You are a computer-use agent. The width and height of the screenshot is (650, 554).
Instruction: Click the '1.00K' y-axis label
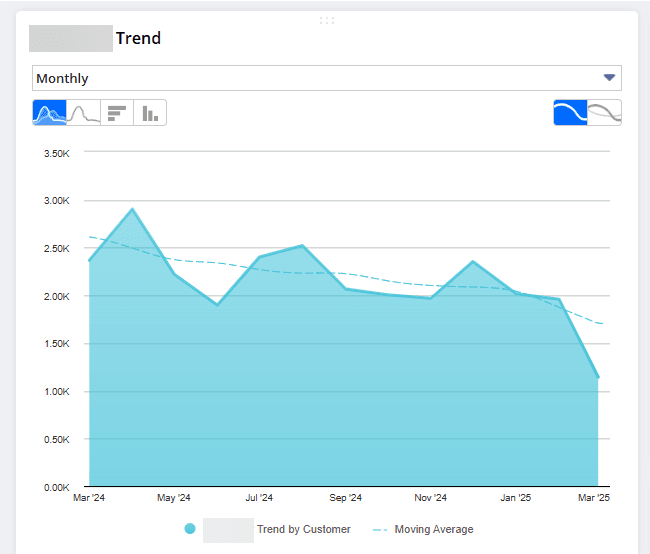pos(57,392)
